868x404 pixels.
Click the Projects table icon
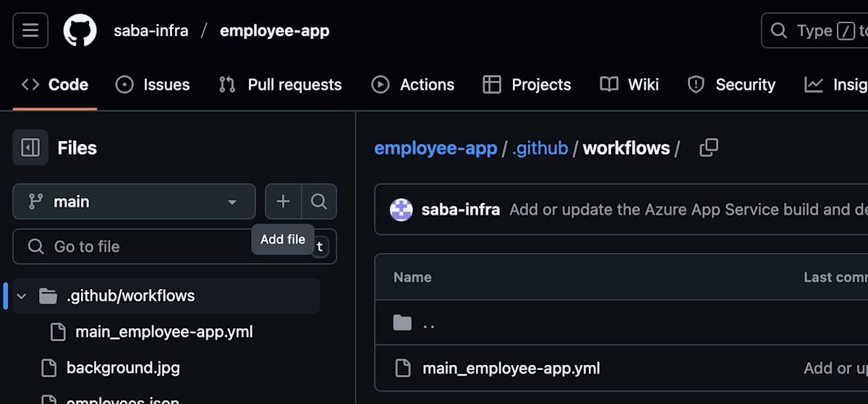coord(492,85)
